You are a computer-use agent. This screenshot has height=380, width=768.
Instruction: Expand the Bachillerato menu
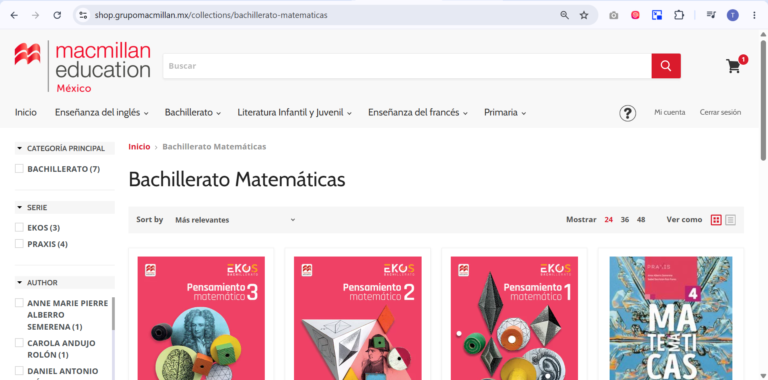click(x=192, y=113)
